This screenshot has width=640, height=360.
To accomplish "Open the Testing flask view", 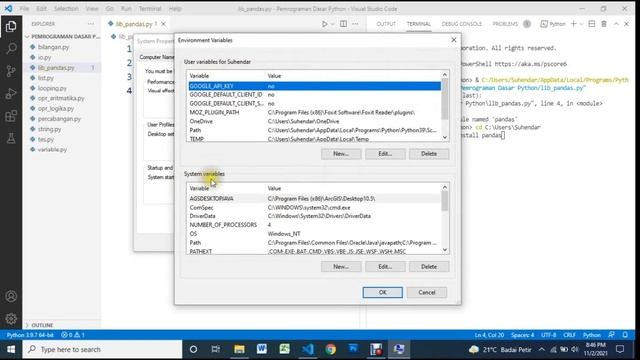I will (11, 138).
